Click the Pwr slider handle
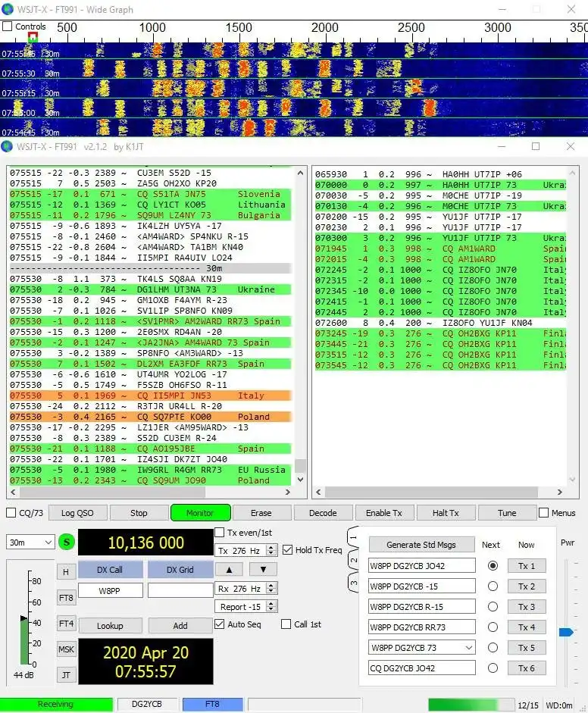Viewport: 588px width, 713px height. coord(566,632)
